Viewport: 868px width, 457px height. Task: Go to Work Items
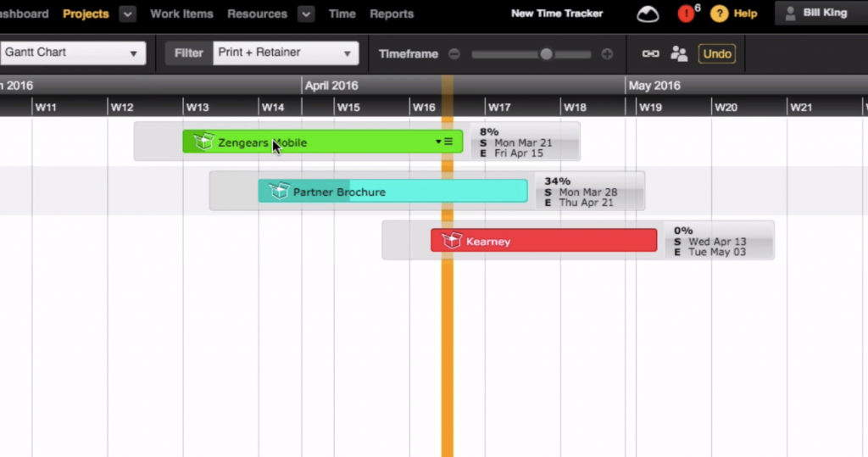coord(181,14)
